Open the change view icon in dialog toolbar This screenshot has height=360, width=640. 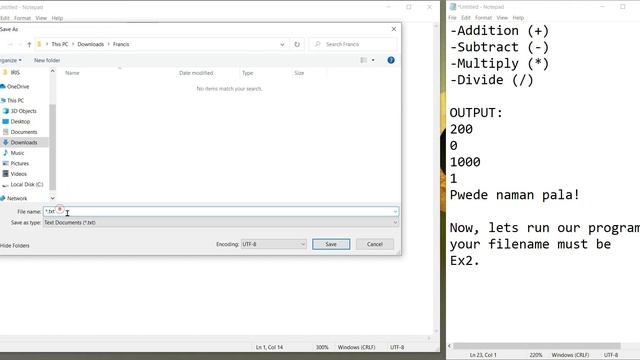[x=363, y=60]
